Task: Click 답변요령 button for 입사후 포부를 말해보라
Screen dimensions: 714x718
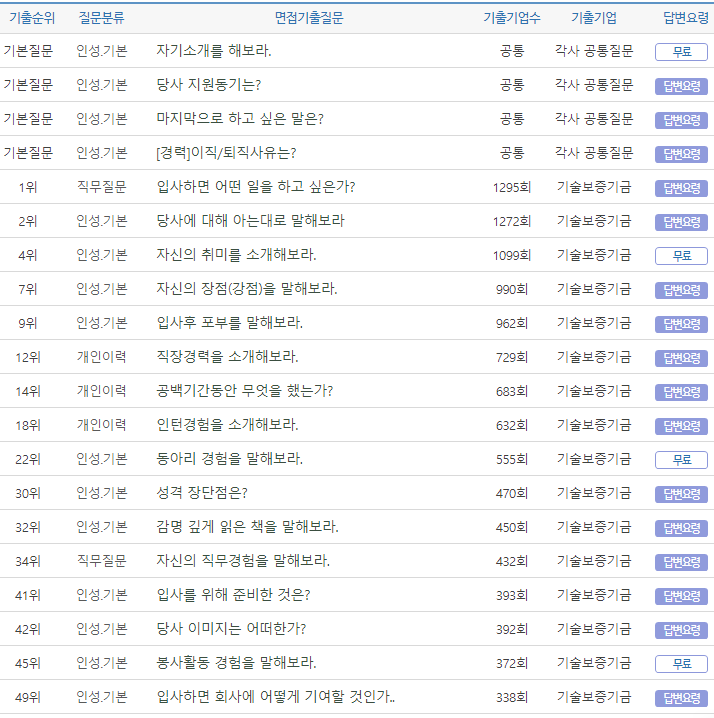Action: click(x=681, y=324)
